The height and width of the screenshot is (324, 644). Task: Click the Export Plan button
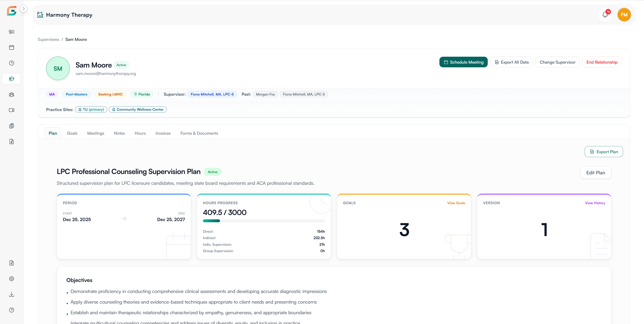[603, 152]
